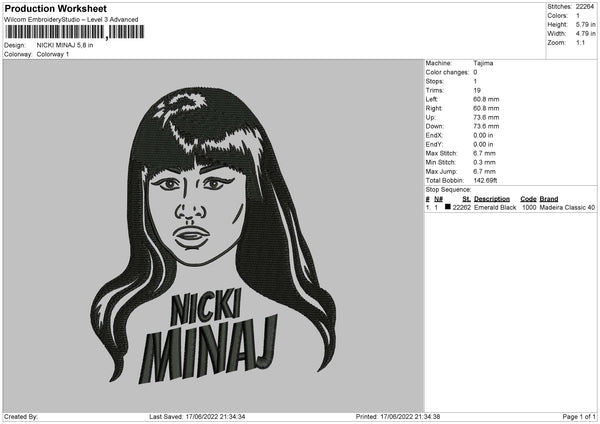The image size is (600, 424).
Task: Click the 'Brand' column header
Action: coord(549,199)
